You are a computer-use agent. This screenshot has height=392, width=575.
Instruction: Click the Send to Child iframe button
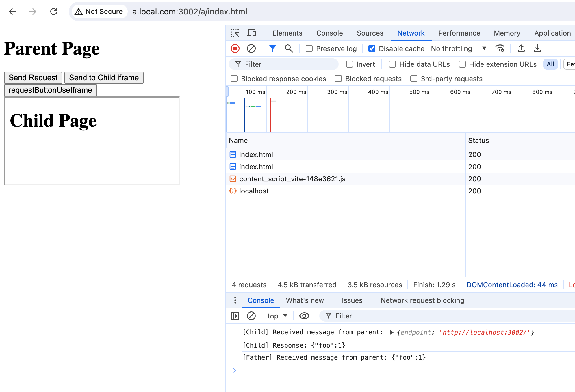(x=104, y=78)
